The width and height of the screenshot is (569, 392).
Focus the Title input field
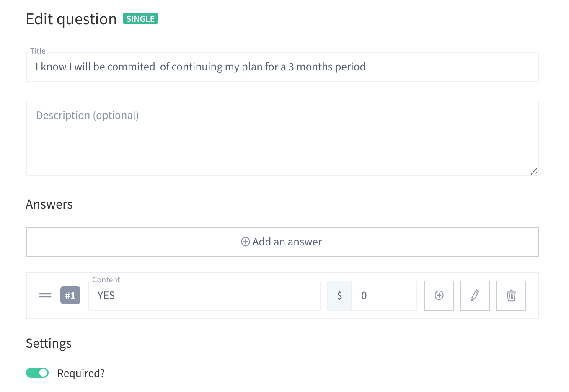282,67
